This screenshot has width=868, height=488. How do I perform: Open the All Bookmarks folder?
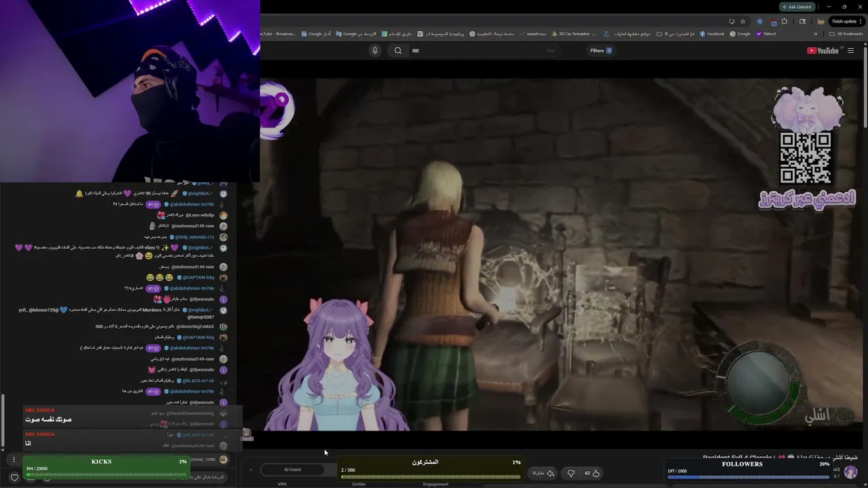click(848, 34)
